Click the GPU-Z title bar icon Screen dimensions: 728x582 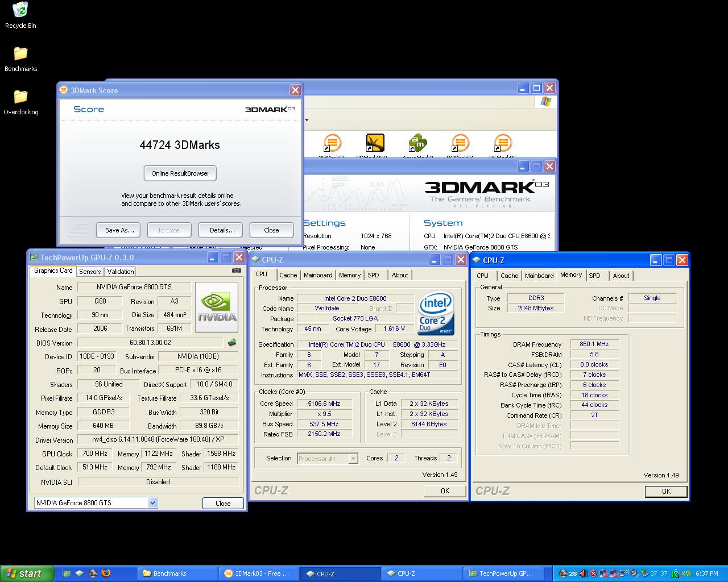pyautogui.click(x=34, y=257)
